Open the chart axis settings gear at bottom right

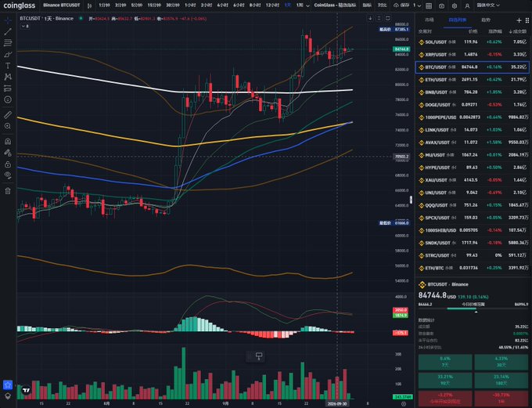[x=404, y=403]
